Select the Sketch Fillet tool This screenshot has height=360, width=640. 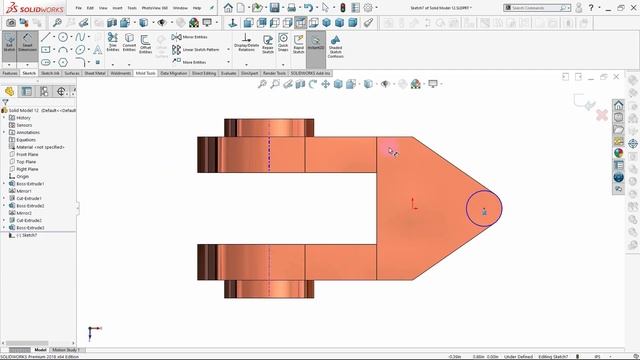(80, 62)
